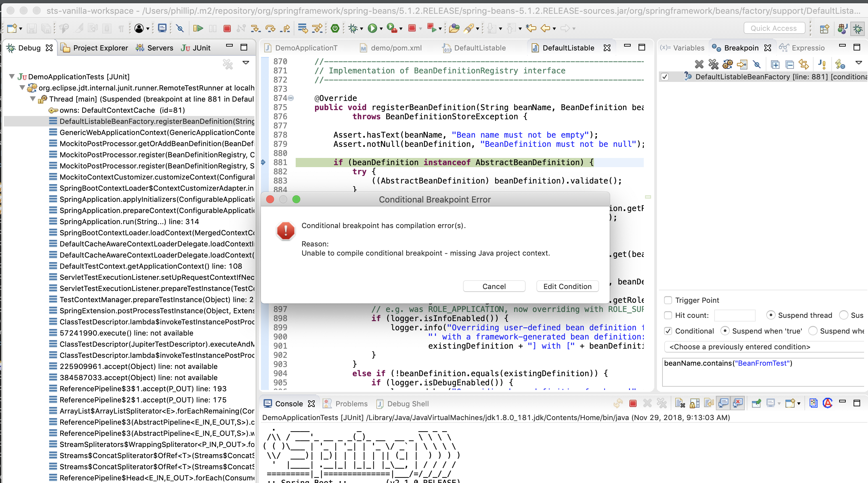Collapse DemoApplicationTests [JUnit] tree node
Viewport: 868px width, 483px height.
(x=12, y=76)
